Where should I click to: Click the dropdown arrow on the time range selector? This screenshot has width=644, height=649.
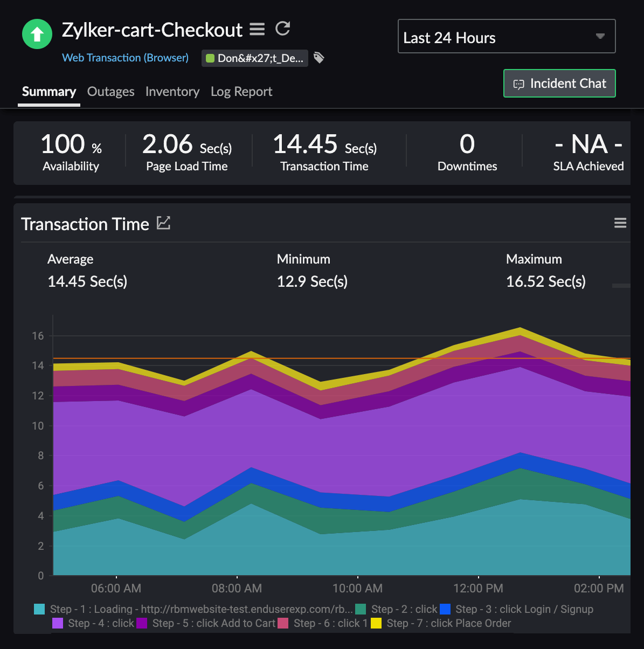click(600, 37)
